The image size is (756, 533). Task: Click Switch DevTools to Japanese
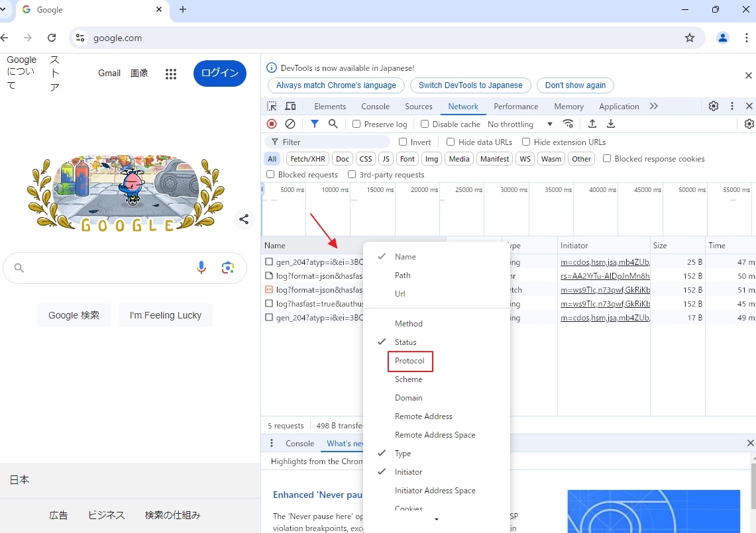(x=470, y=85)
